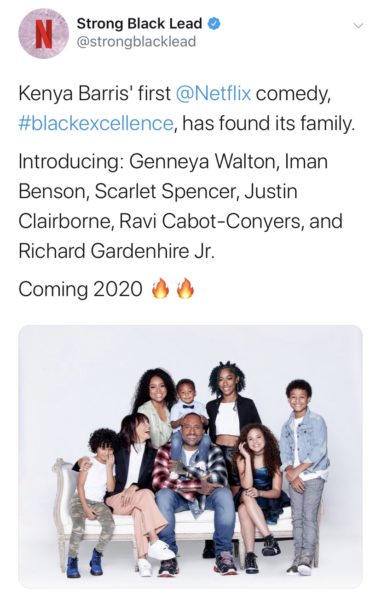Expand the tweet options chevron

(x=358, y=26)
